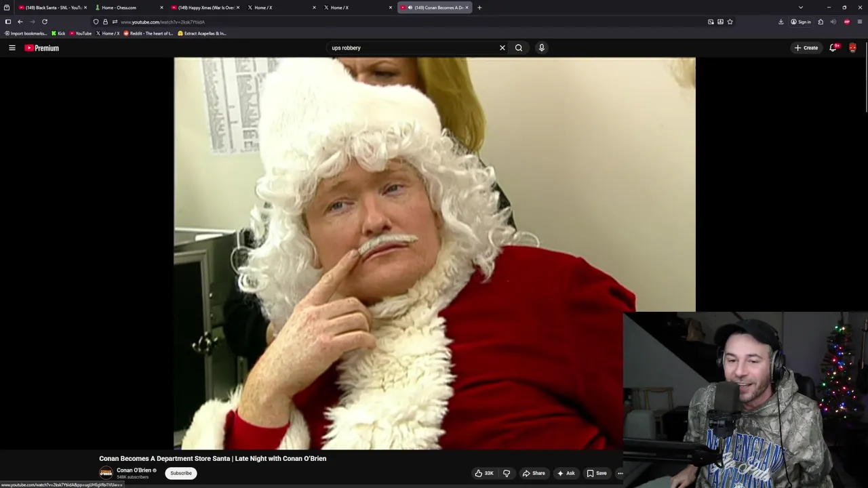Go to YouTube Premium home logo

coord(42,48)
